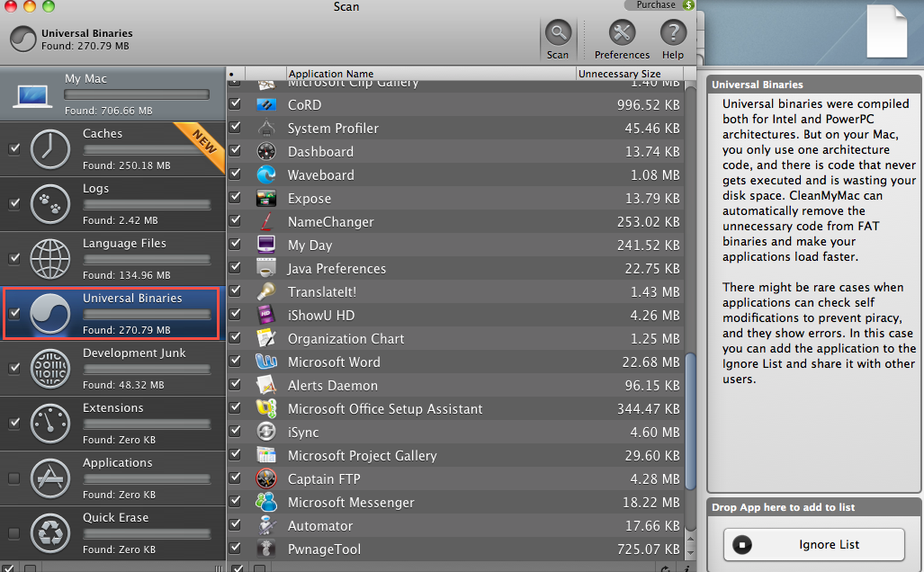Click the NameChanger app icon
This screenshot has height=572, width=924.
266,221
